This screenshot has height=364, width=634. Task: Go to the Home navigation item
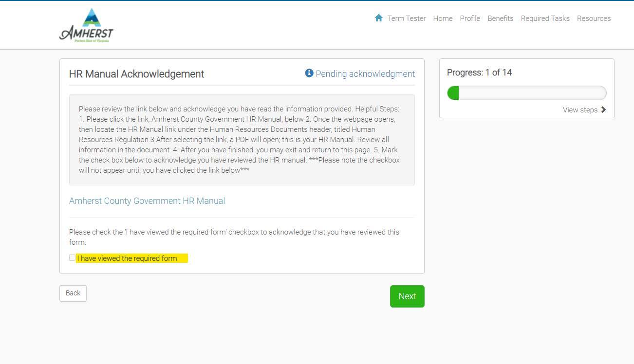[443, 18]
